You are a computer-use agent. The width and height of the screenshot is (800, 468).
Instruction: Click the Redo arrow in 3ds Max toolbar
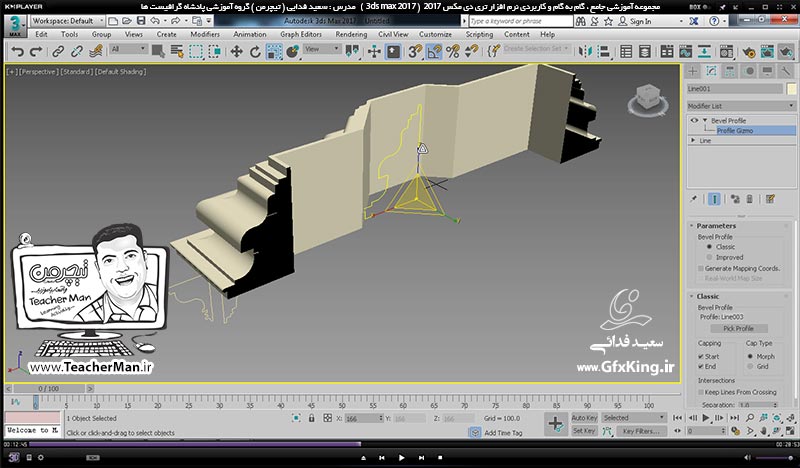point(36,52)
